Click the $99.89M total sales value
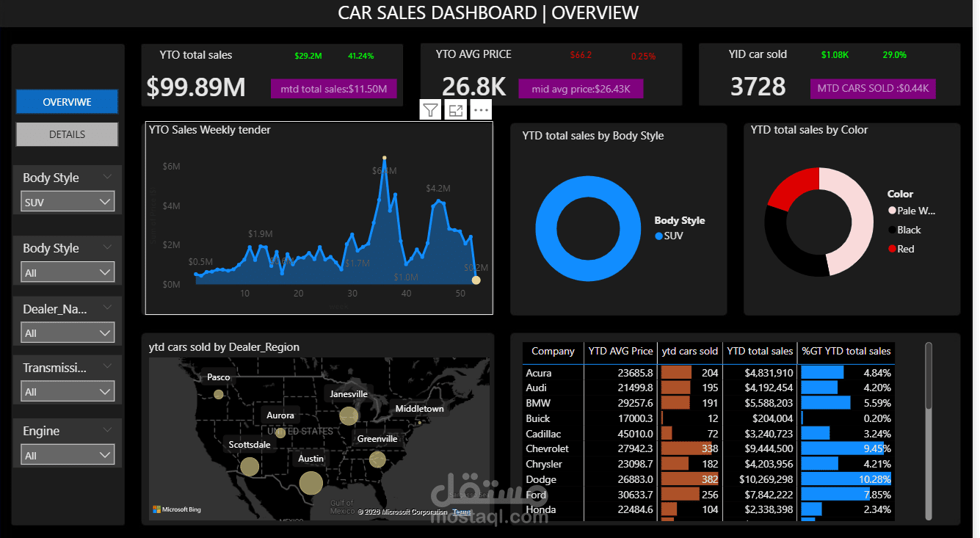 tap(196, 87)
